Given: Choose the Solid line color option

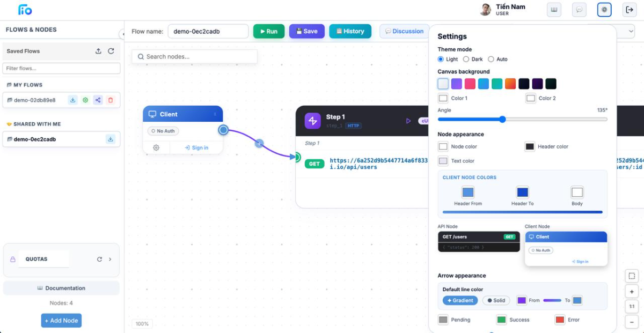Looking at the screenshot, I should 496,300.
